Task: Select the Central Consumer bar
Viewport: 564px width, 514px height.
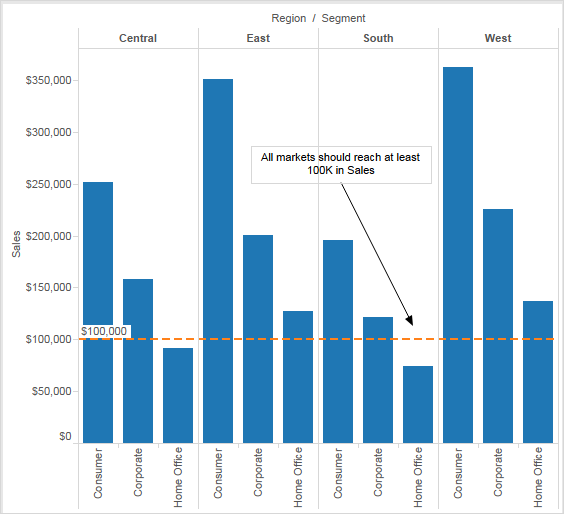Action: [98, 312]
